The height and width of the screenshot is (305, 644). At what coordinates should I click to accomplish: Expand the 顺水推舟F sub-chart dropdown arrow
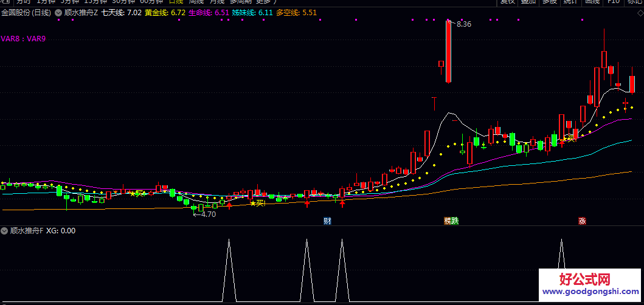(x=5, y=231)
